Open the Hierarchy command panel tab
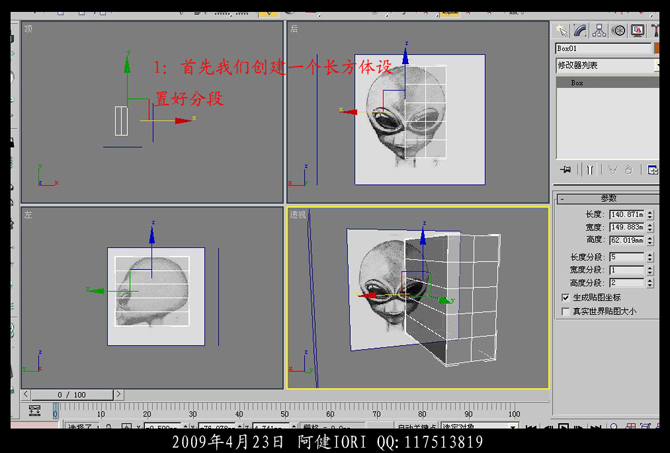The width and height of the screenshot is (670, 453). coord(599,31)
